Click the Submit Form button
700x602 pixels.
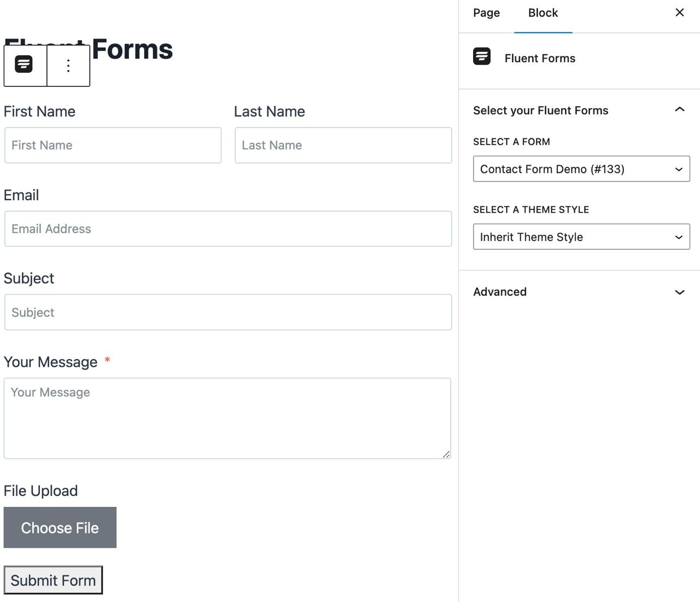53,580
